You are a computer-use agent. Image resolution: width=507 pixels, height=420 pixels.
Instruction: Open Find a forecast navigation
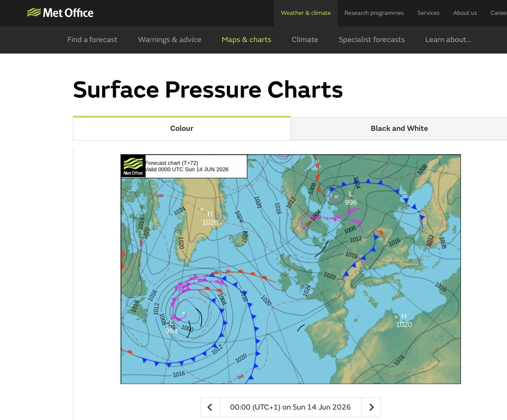point(93,40)
